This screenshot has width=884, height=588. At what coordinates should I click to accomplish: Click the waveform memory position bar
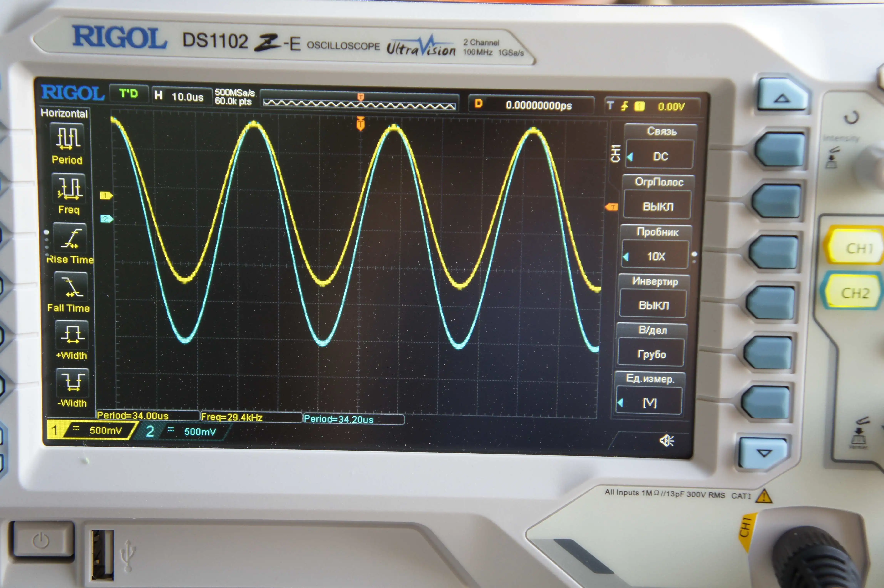pyautogui.click(x=359, y=104)
